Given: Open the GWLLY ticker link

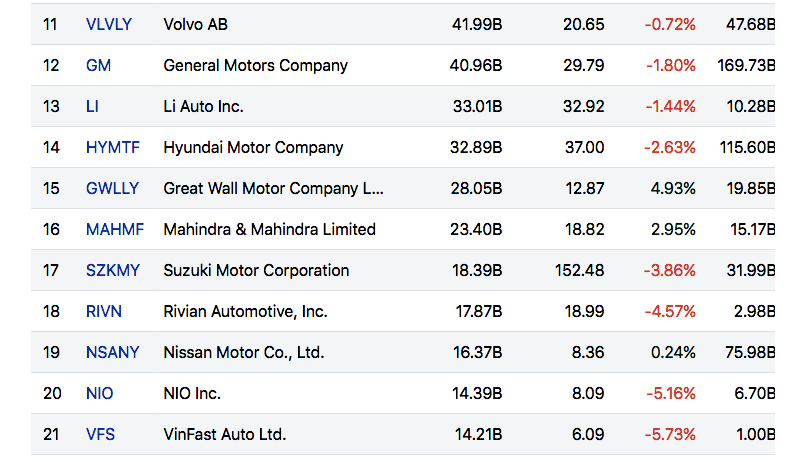Looking at the screenshot, I should pos(113,188).
